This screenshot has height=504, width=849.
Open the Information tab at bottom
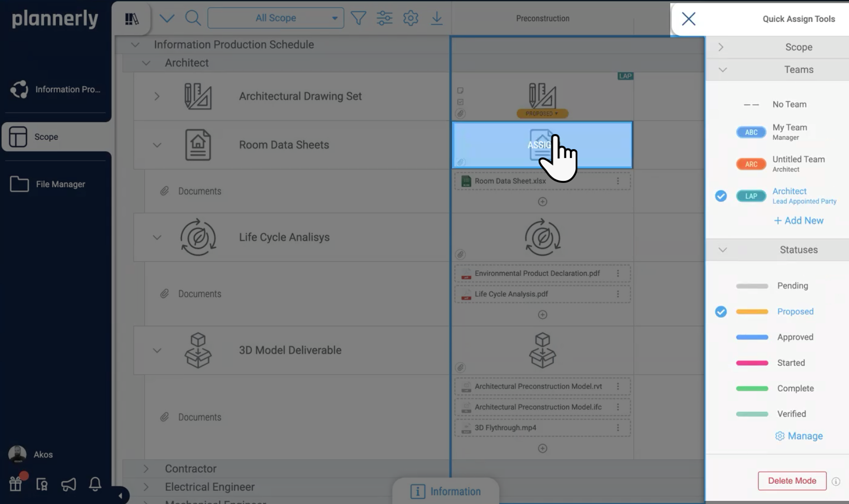coord(446,492)
